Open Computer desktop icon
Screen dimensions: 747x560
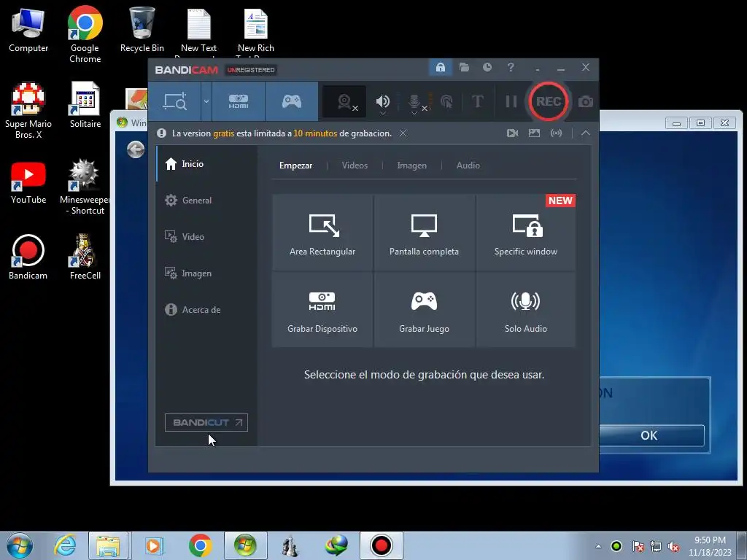pyautogui.click(x=28, y=31)
